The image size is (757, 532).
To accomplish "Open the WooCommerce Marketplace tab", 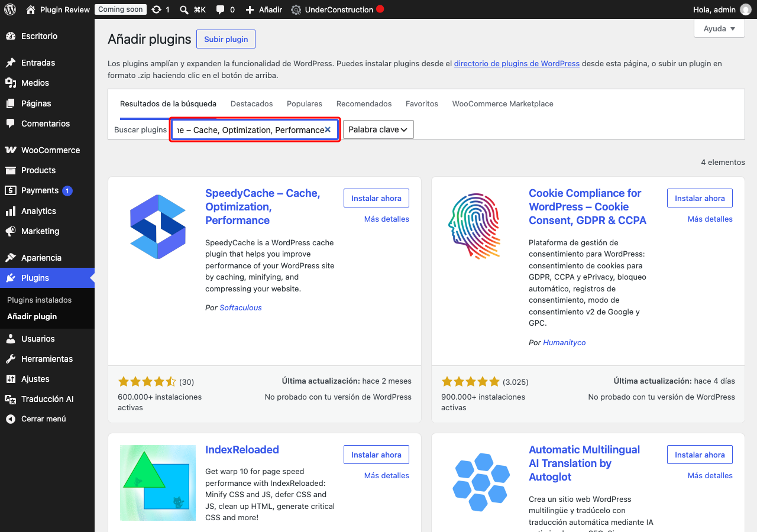I will (503, 103).
